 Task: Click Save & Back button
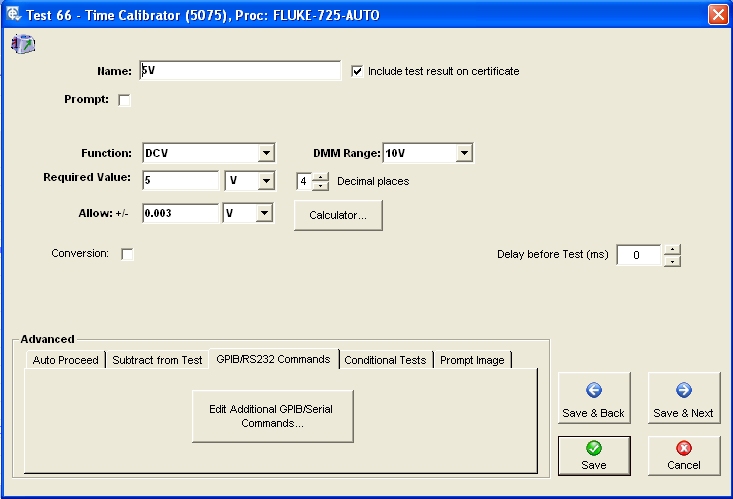click(593, 399)
